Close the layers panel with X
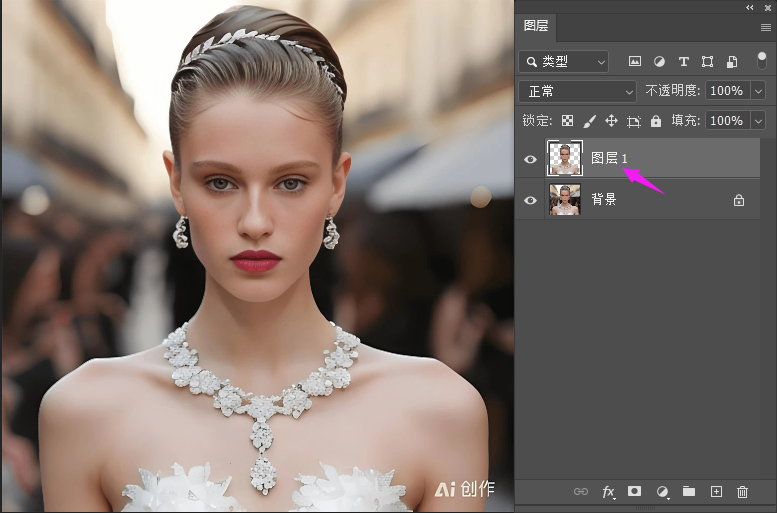This screenshot has height=513, width=777. (768, 7)
